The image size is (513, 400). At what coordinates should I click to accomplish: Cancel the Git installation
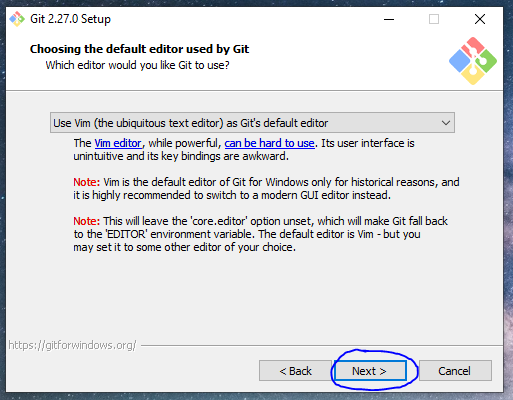(x=455, y=371)
